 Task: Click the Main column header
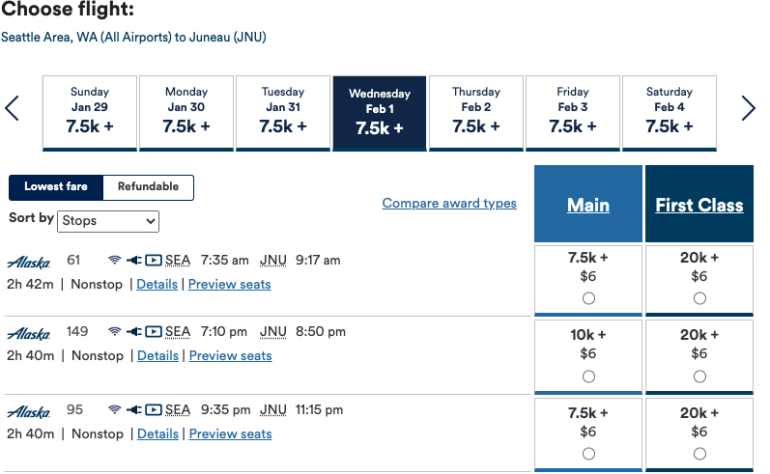588,205
